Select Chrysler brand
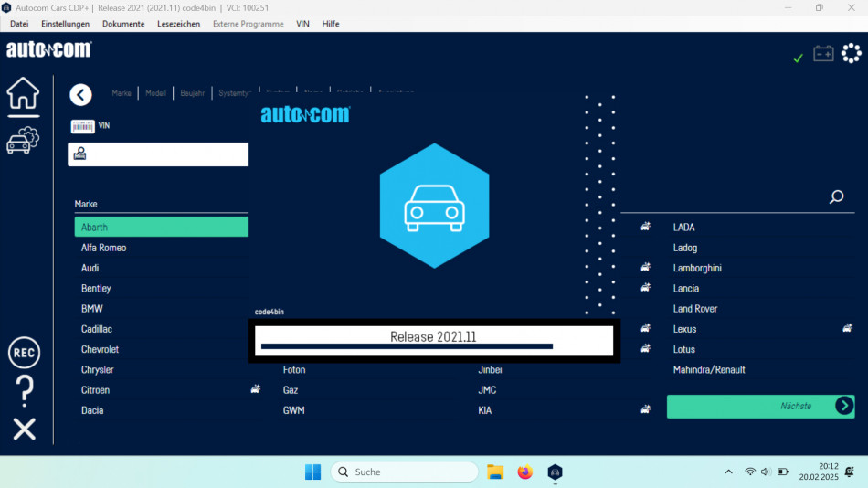Screen dimensions: 868x488 point(97,369)
